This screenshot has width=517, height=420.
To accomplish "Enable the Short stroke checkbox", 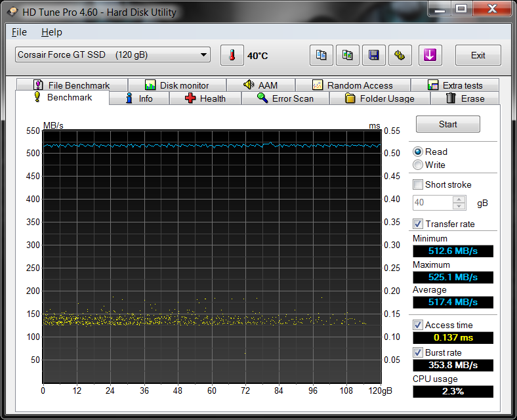I will (x=418, y=184).
